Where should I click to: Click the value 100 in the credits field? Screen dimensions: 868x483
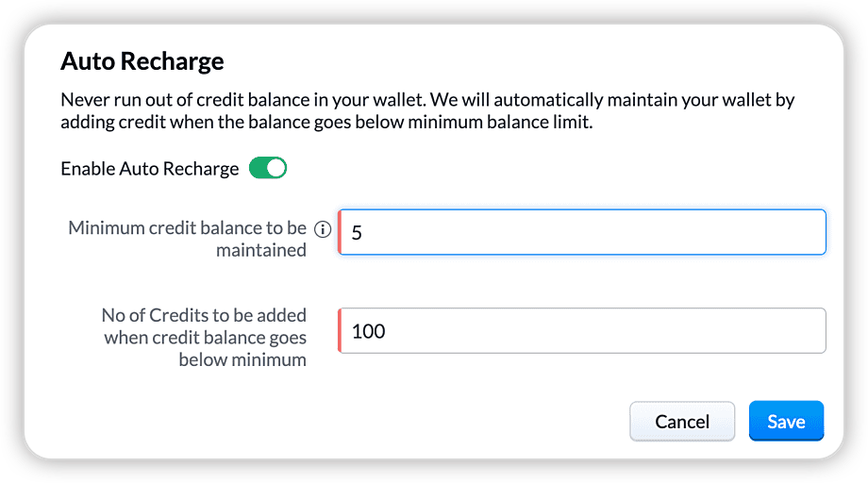point(368,332)
